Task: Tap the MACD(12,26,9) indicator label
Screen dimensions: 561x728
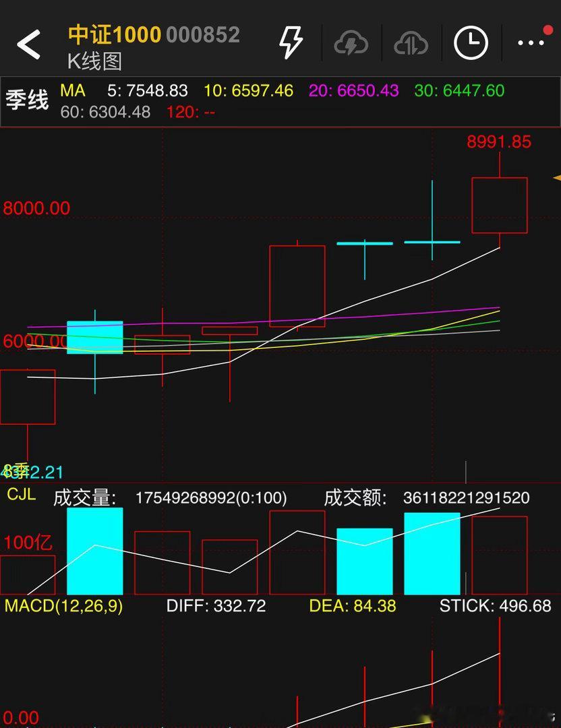Action: pos(63,605)
